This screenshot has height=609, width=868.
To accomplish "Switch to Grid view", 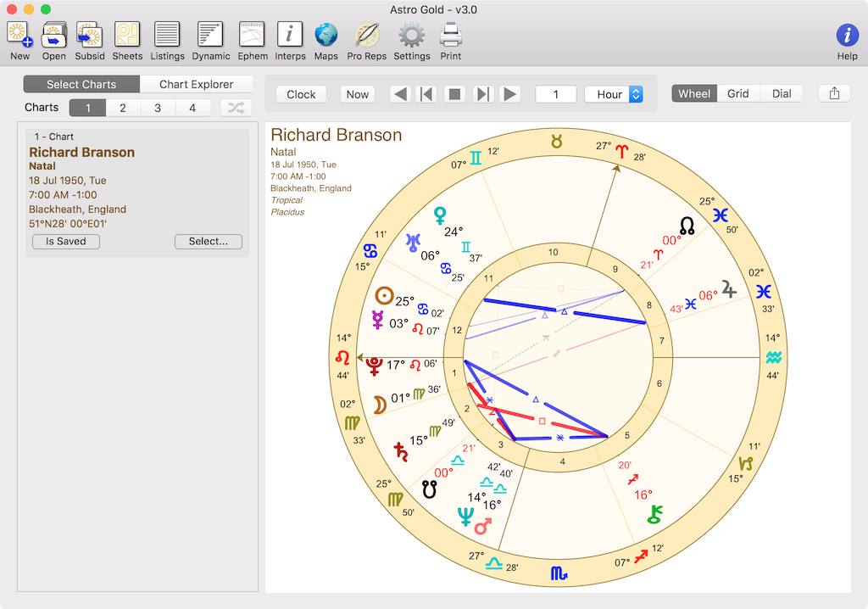I will [738, 93].
